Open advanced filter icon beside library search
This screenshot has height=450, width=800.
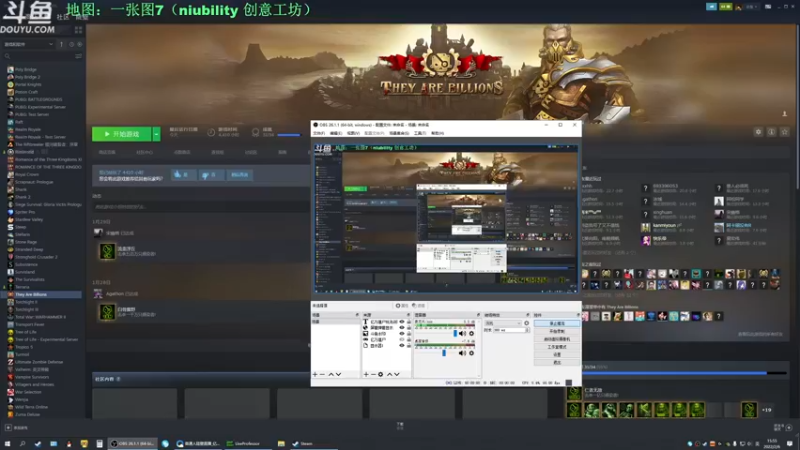78,56
